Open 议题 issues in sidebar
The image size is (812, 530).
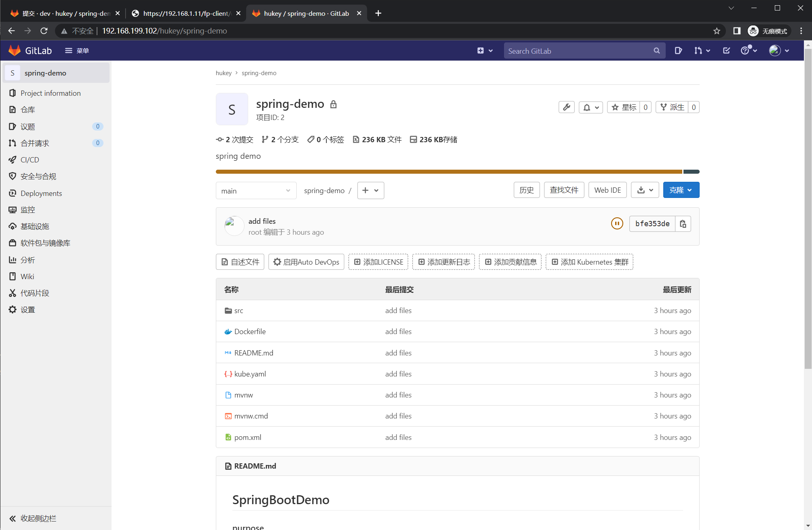click(28, 126)
